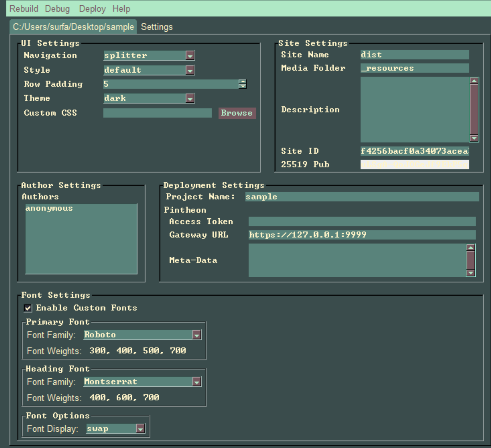Image resolution: width=491 pixels, height=448 pixels.
Task: Click down arrow of Meta-Data scrollbar
Action: (x=471, y=273)
